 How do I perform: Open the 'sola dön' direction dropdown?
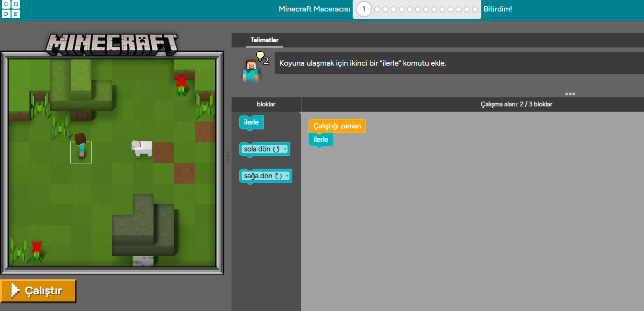tap(285, 149)
